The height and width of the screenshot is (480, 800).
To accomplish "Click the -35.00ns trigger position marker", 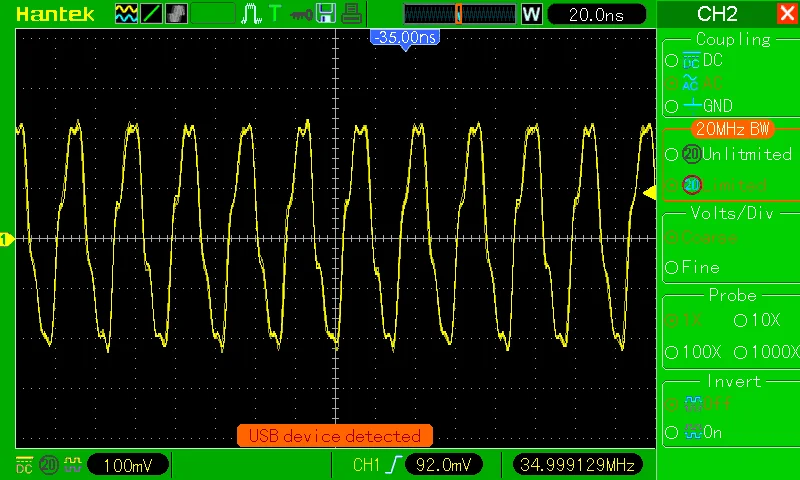I will tap(405, 39).
